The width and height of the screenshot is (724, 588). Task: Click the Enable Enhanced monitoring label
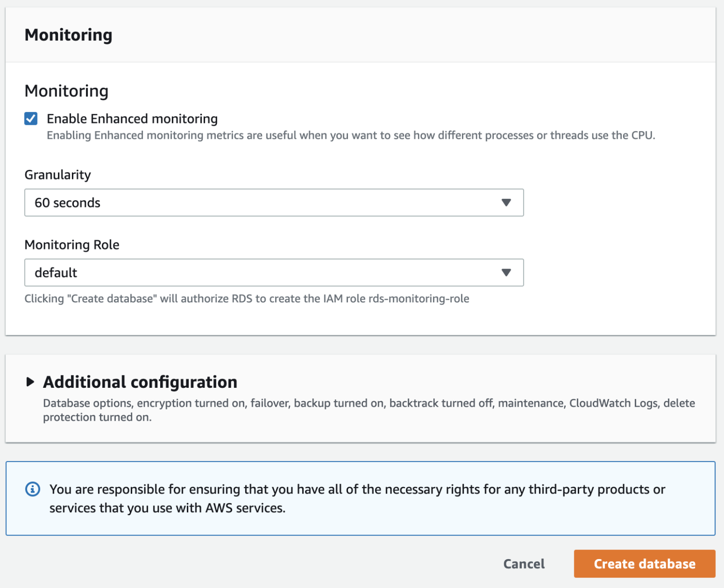click(x=132, y=119)
